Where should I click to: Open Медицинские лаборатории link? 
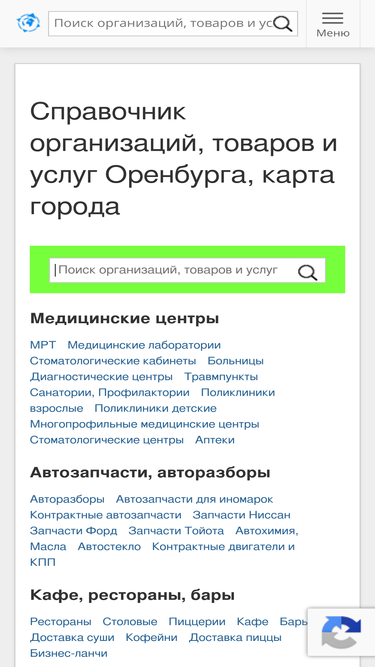coord(144,345)
